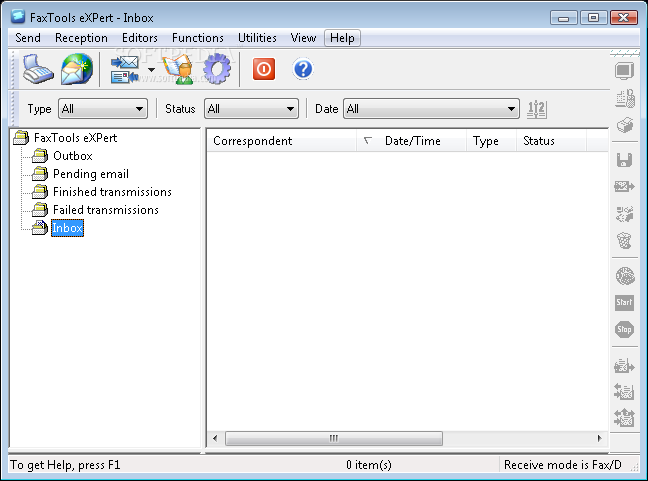
Task: Click the fax phone icon in right toolbar
Action: tap(624, 98)
